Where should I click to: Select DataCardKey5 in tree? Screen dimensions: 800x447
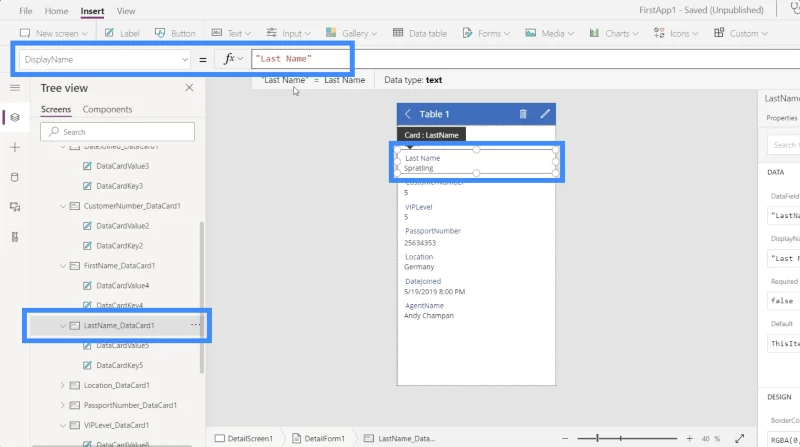(x=119, y=365)
